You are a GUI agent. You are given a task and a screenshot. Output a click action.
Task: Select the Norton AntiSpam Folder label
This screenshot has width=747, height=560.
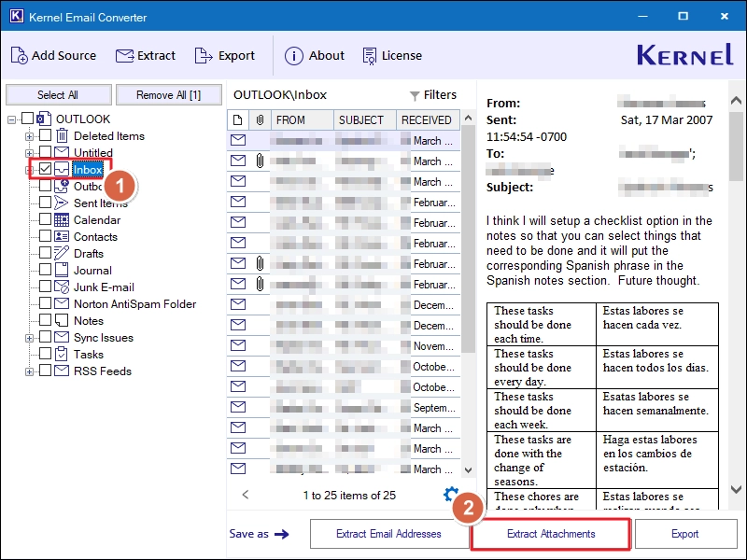(x=134, y=304)
